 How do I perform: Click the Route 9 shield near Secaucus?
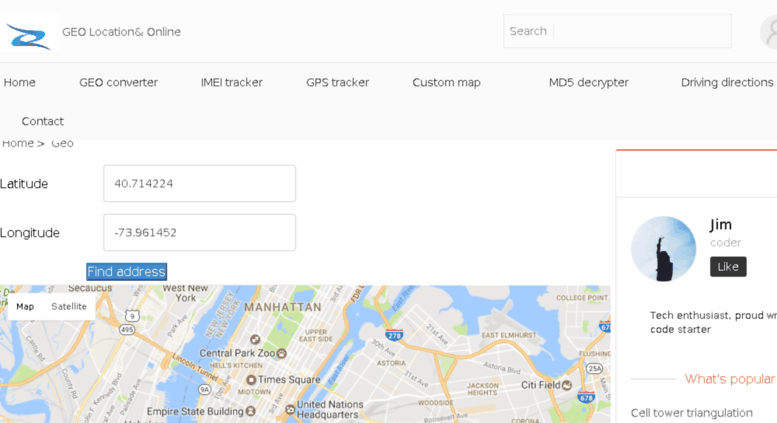coord(132,315)
